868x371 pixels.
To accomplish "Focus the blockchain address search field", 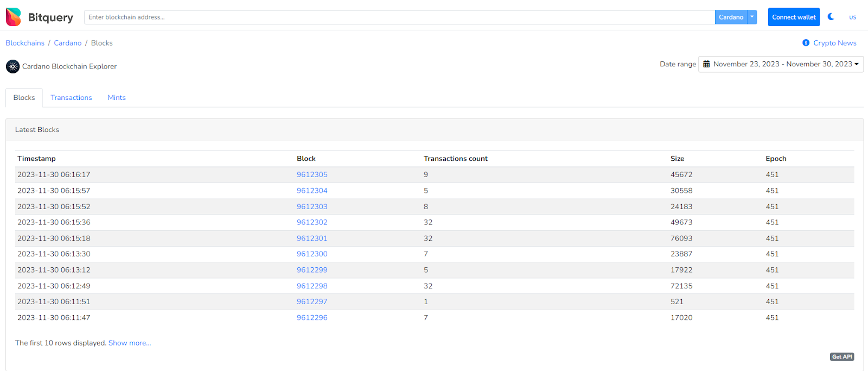I will (x=399, y=17).
